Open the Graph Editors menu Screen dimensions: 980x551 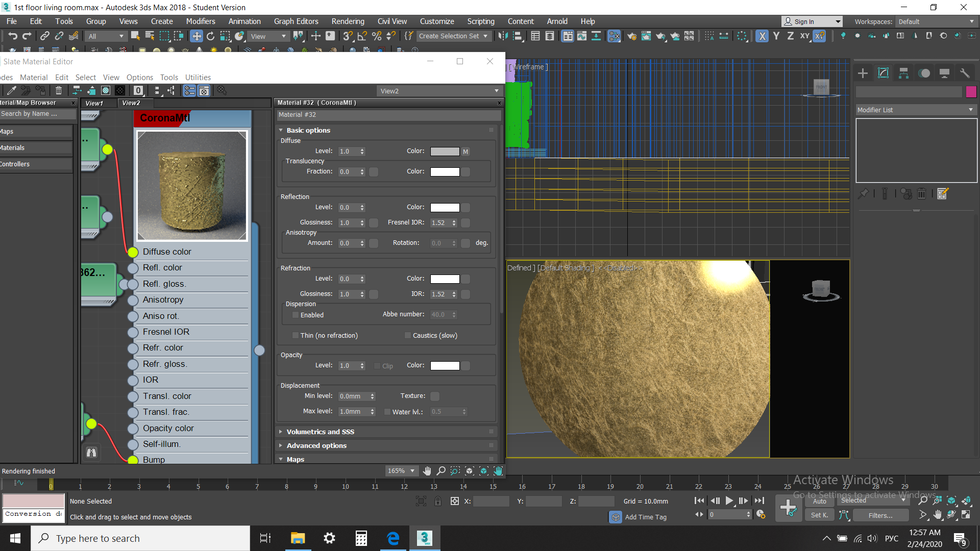click(296, 21)
